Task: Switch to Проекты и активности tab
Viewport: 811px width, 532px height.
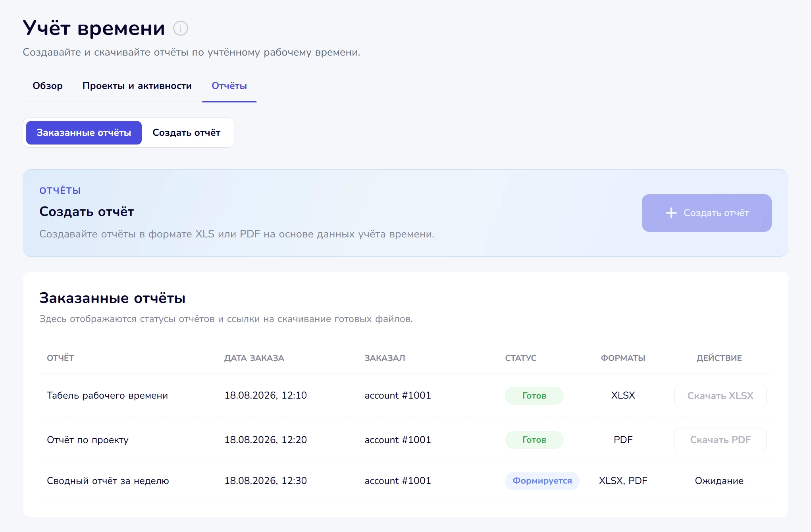Action: click(x=137, y=86)
